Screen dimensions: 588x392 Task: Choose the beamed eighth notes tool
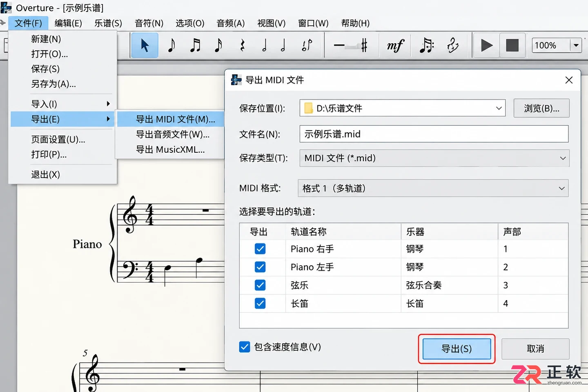click(x=196, y=45)
